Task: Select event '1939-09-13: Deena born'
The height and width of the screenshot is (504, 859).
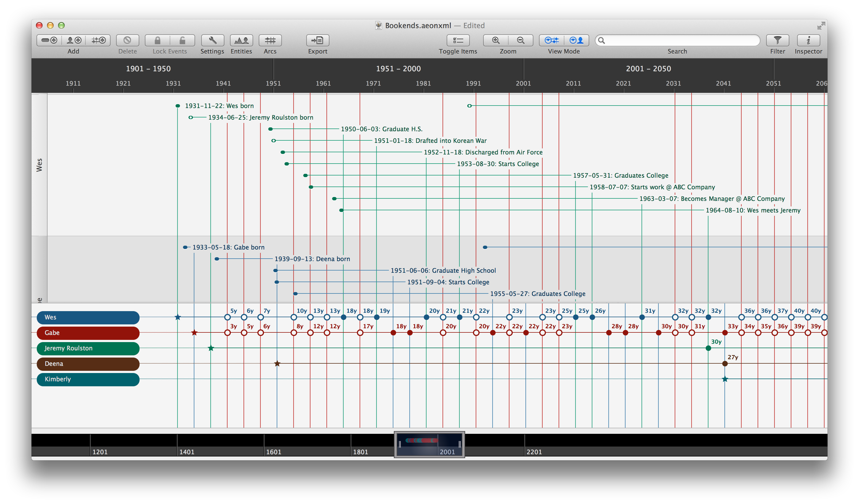Action: (312, 259)
